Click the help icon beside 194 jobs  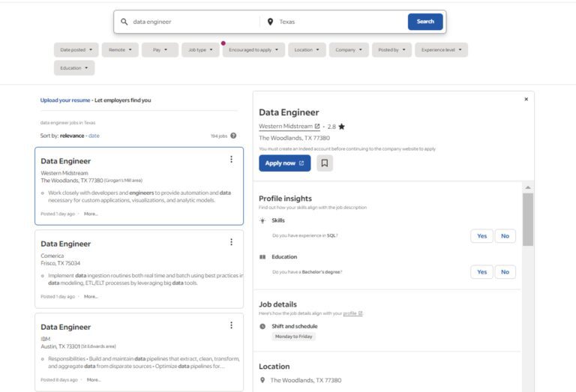[x=233, y=136]
